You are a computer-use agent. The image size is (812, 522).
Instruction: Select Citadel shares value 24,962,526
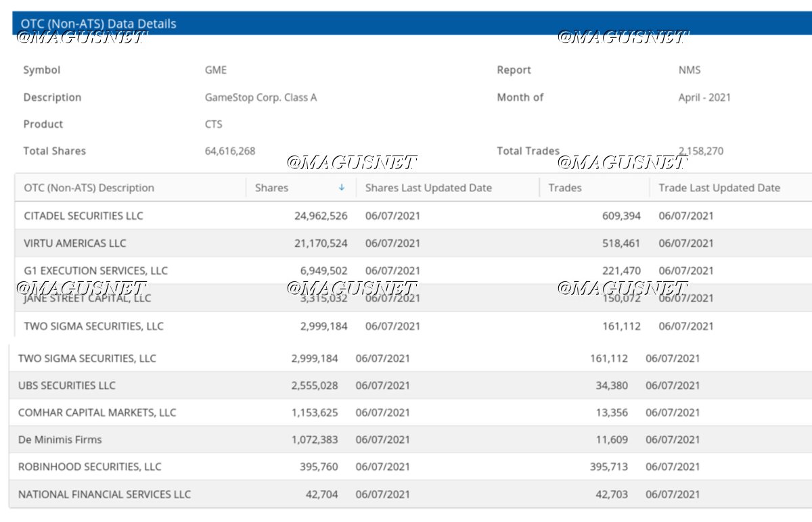[321, 216]
